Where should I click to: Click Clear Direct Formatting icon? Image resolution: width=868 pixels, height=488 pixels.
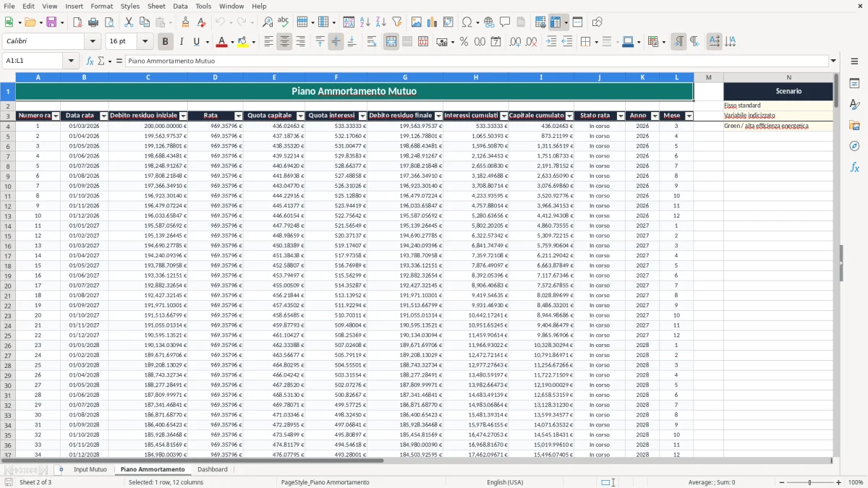coord(201,22)
